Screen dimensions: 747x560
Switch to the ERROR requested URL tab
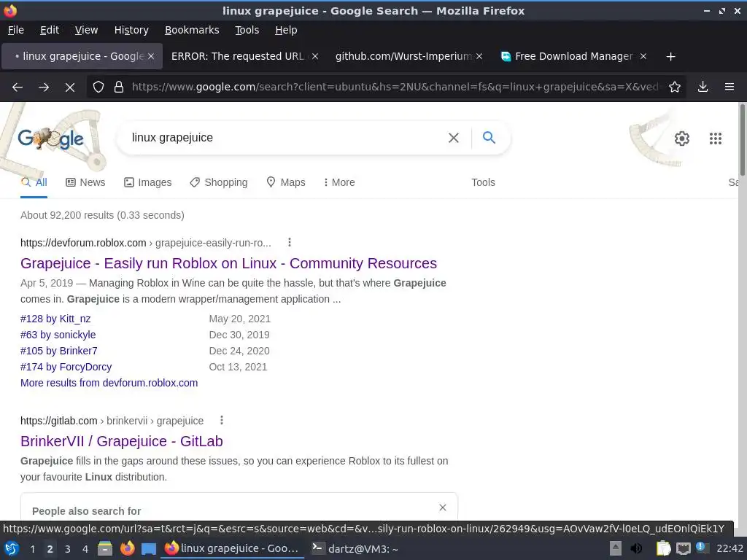[245, 56]
